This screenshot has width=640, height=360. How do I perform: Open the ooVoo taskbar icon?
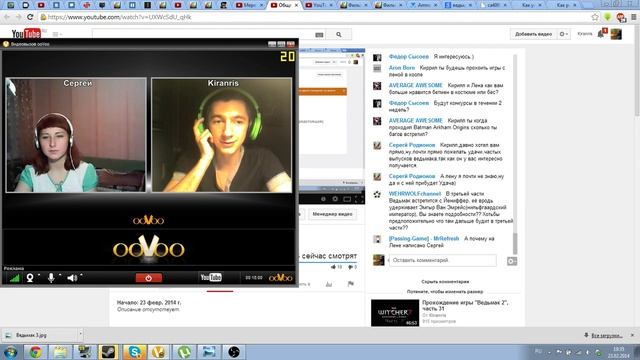pos(159,352)
